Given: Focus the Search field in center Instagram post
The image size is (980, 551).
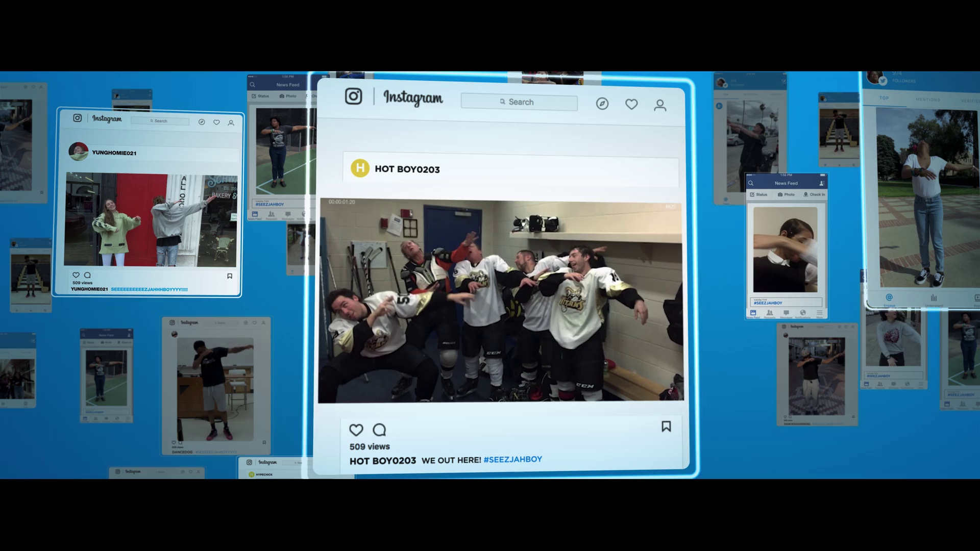Looking at the screenshot, I should [x=519, y=102].
